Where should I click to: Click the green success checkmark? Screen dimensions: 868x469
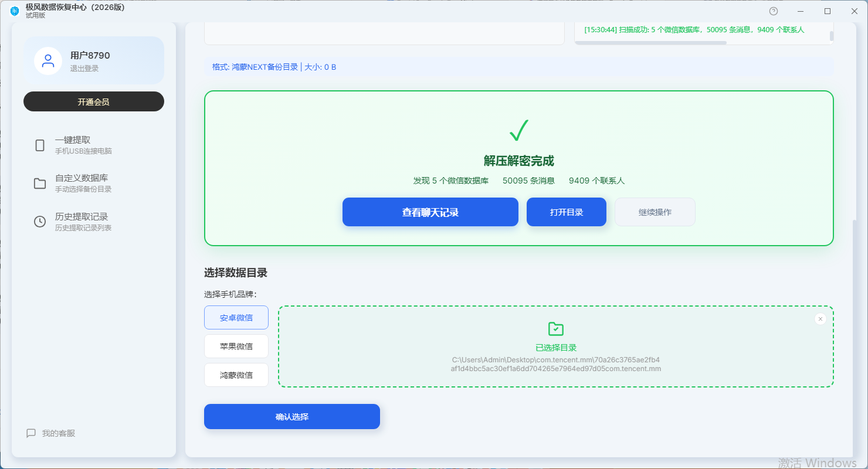(519, 130)
